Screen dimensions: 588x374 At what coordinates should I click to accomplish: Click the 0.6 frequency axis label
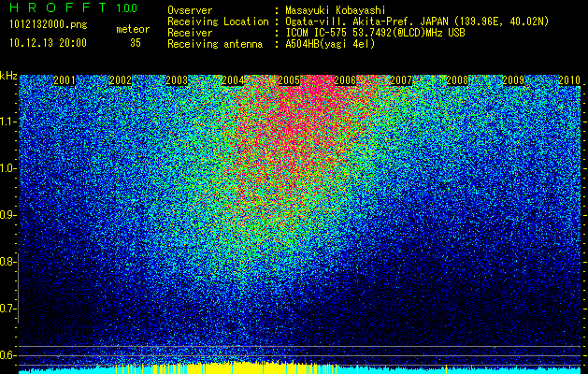tap(7, 355)
